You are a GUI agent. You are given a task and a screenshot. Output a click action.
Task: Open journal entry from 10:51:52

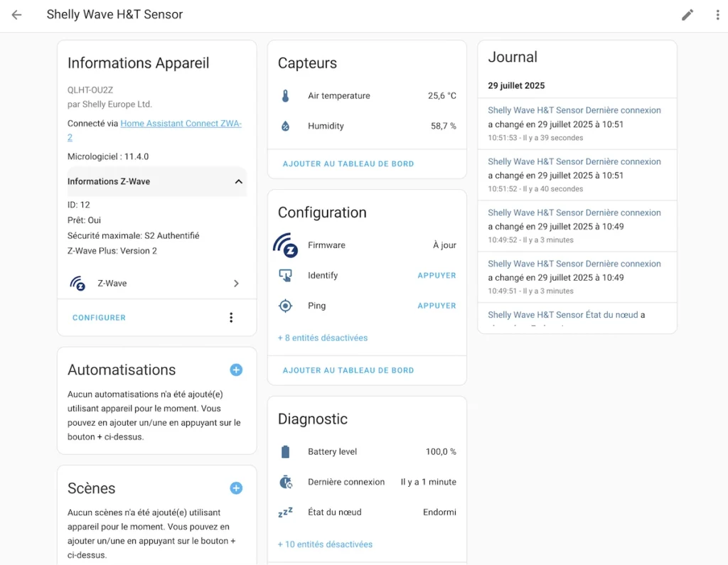577,175
